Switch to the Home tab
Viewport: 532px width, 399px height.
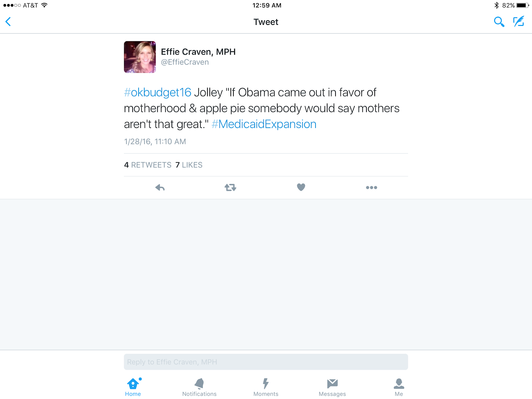coord(133,387)
